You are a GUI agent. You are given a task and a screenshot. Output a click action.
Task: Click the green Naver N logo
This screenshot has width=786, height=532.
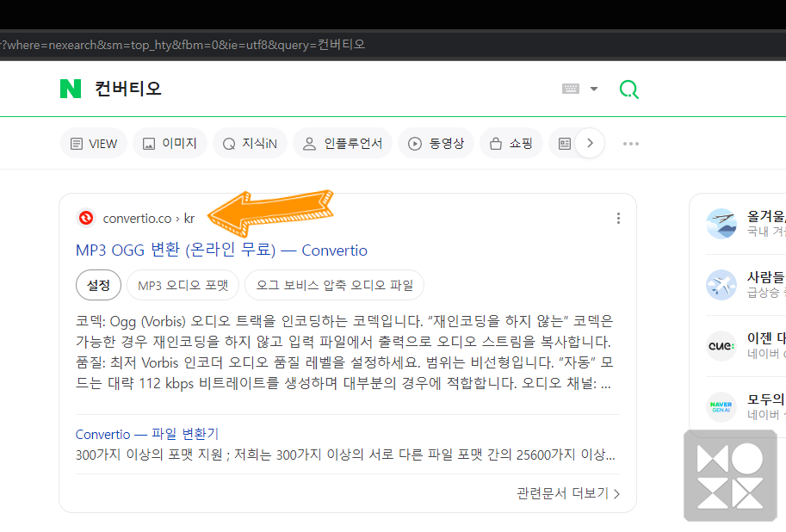tap(71, 89)
